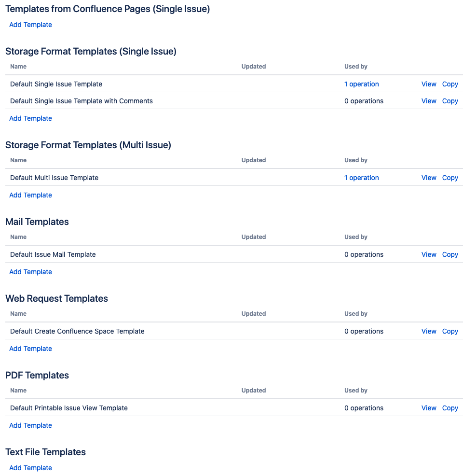View Default Create Confluence Space Template
The height and width of the screenshot is (476, 463).
[428, 331]
